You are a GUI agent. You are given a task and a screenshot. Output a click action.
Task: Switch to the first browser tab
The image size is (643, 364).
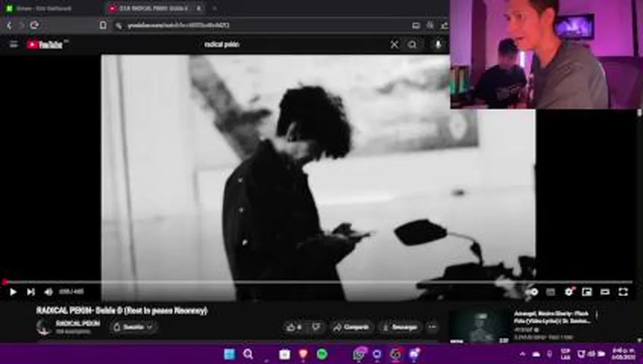51,9
